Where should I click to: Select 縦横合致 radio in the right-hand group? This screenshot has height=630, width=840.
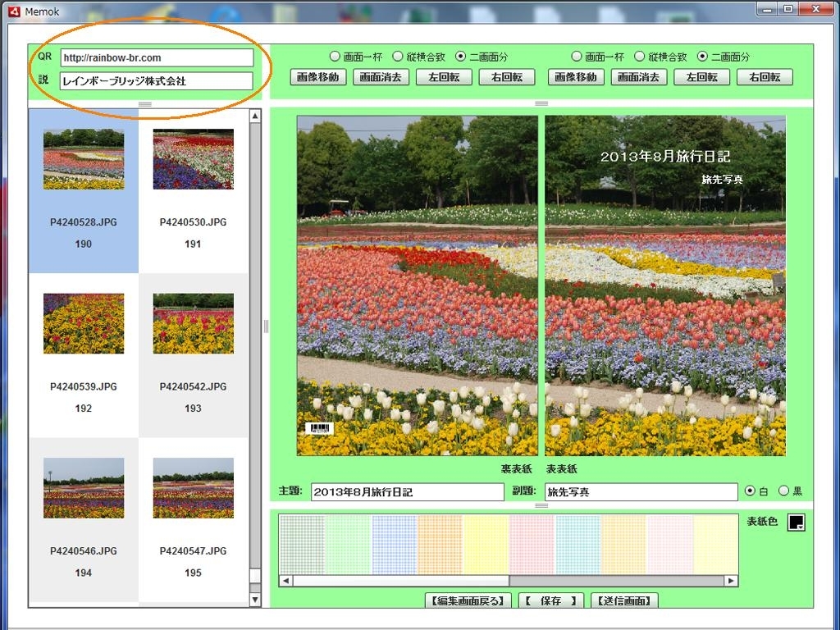(x=639, y=57)
